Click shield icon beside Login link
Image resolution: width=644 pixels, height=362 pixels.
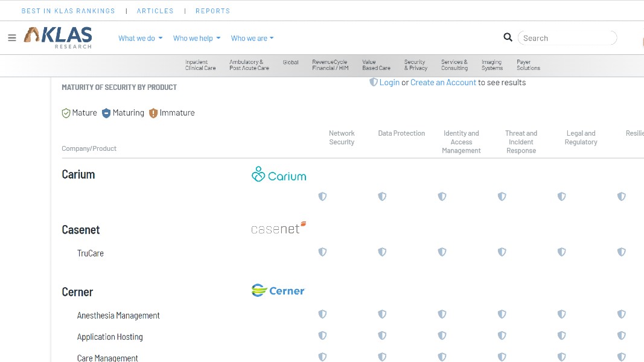tap(374, 82)
